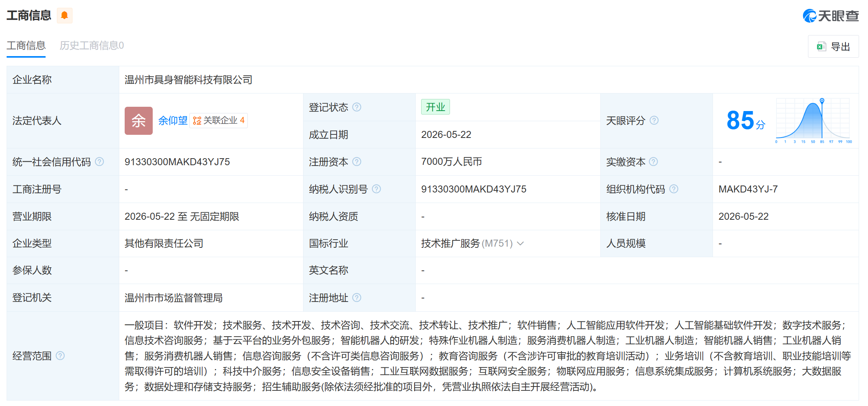
Task: Click the orange notification bell icon
Action: point(65,16)
